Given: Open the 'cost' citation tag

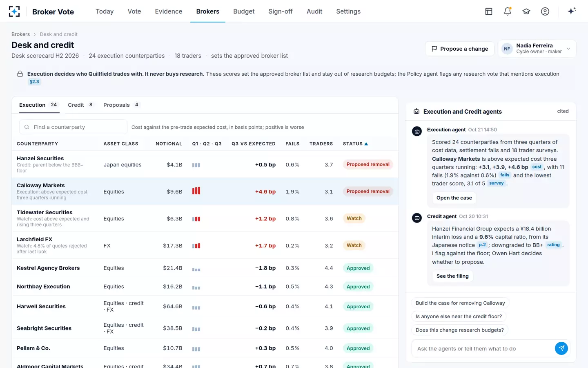Looking at the screenshot, I should (x=537, y=167).
